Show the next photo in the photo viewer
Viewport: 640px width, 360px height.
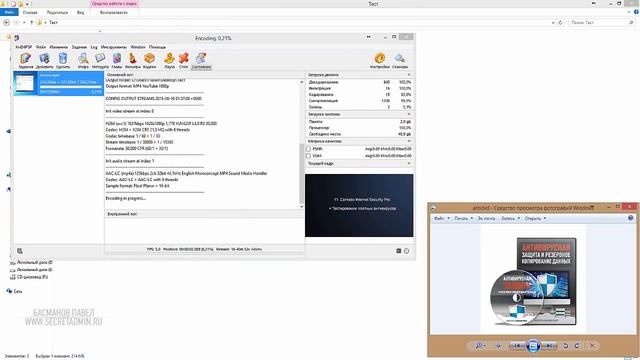tap(549, 346)
